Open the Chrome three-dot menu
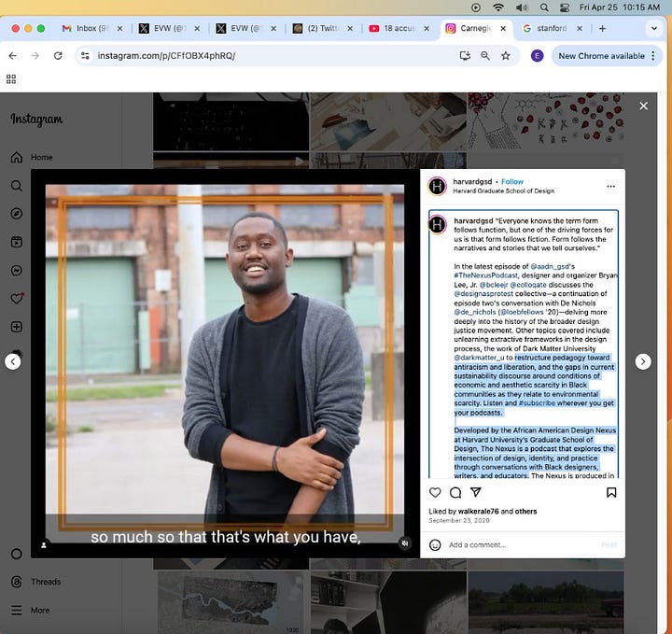The width and height of the screenshot is (672, 634). click(653, 56)
